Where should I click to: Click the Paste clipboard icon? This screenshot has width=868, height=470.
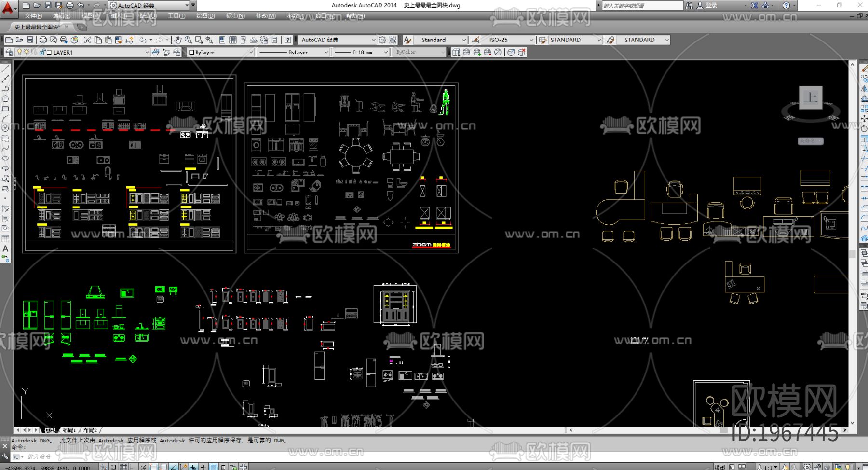[x=108, y=40]
